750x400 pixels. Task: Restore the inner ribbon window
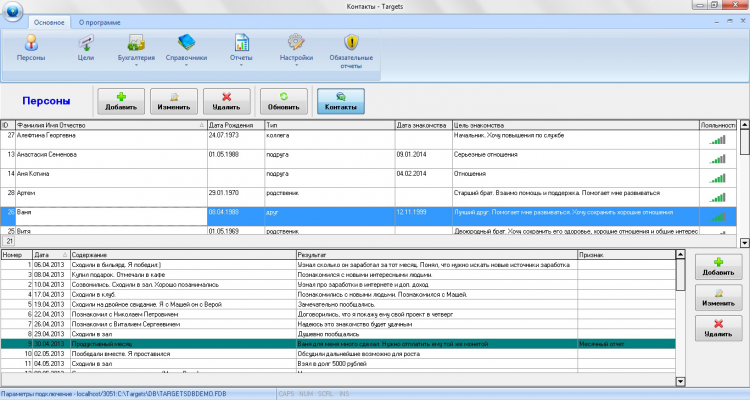click(x=730, y=22)
